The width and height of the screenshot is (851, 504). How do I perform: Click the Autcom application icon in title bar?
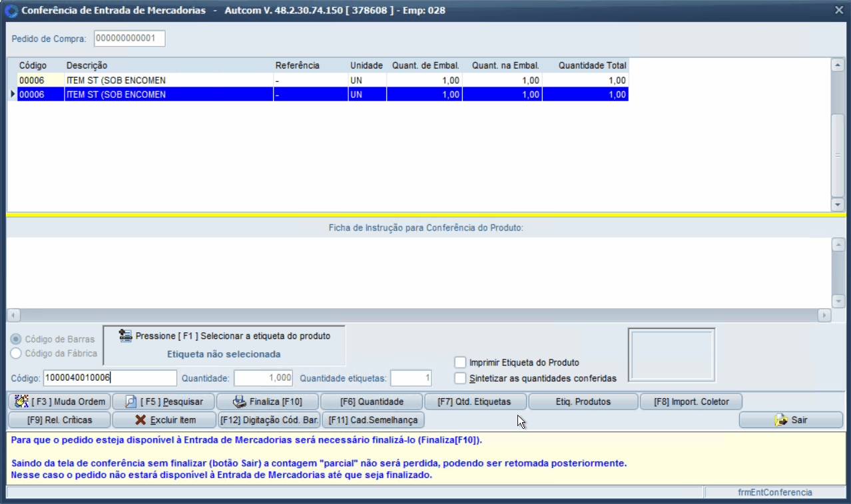[11, 11]
